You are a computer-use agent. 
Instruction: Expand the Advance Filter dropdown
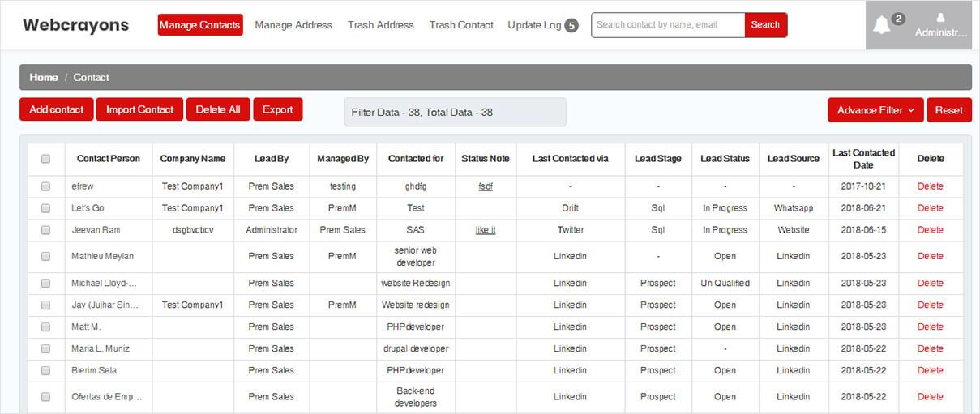(875, 110)
